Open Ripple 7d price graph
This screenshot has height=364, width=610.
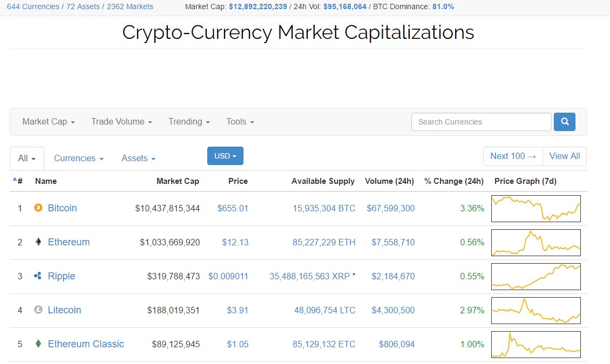pos(536,277)
